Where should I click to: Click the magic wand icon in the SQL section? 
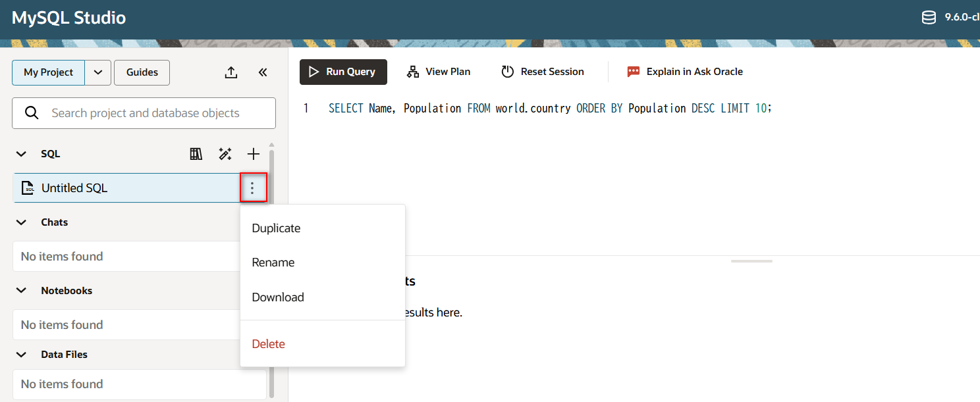[225, 154]
